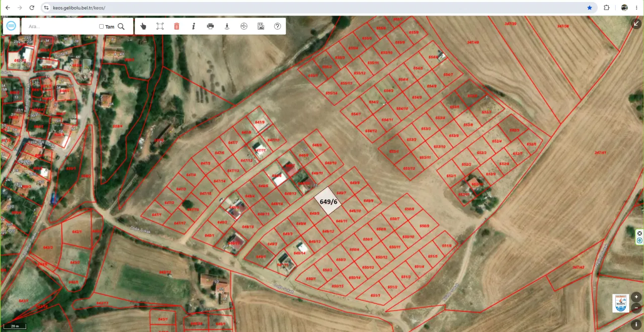Open map info with the i button
The width and height of the screenshot is (644, 332).
click(x=636, y=325)
